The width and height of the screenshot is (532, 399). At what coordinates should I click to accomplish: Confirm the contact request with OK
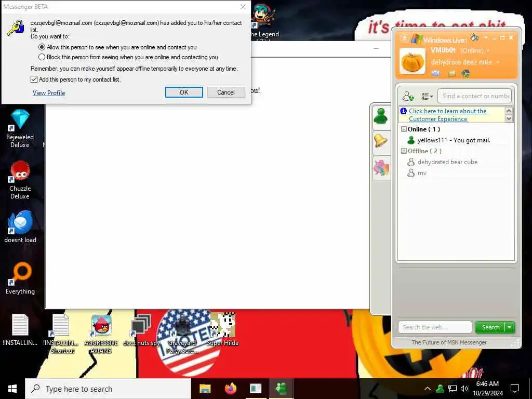point(184,92)
